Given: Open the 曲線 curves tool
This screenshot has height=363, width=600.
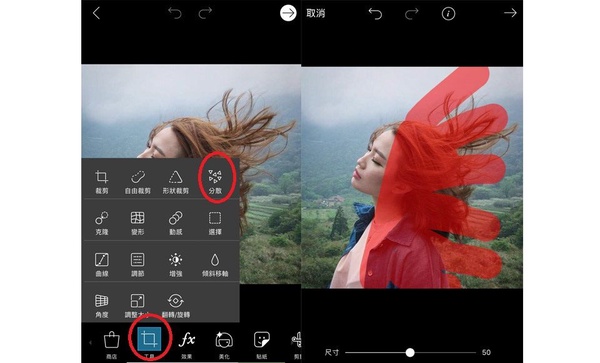Looking at the screenshot, I should [x=101, y=264].
